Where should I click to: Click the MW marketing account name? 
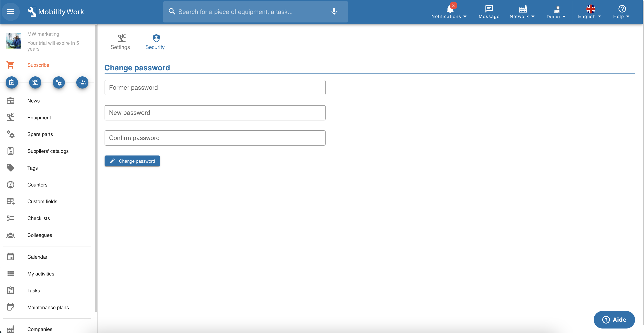[x=43, y=34]
